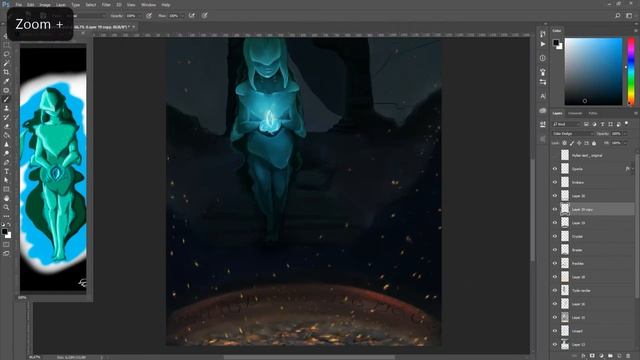Hide the Sparks layer

pyautogui.click(x=555, y=169)
